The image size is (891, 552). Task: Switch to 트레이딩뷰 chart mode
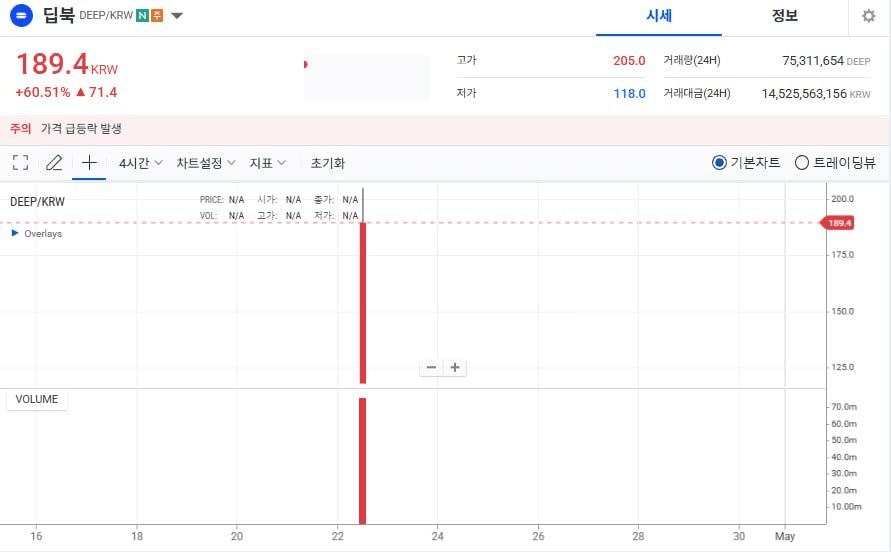click(x=801, y=163)
